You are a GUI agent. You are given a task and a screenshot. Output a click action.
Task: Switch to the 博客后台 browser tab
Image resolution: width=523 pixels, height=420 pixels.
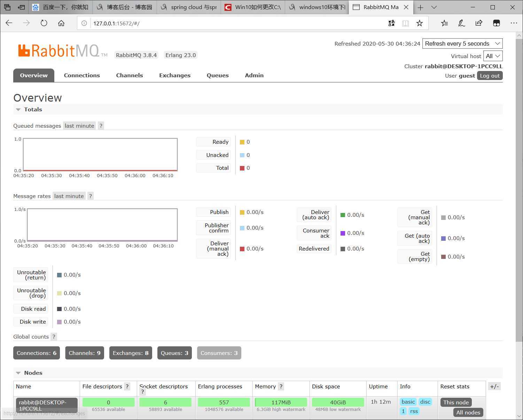[x=124, y=7]
